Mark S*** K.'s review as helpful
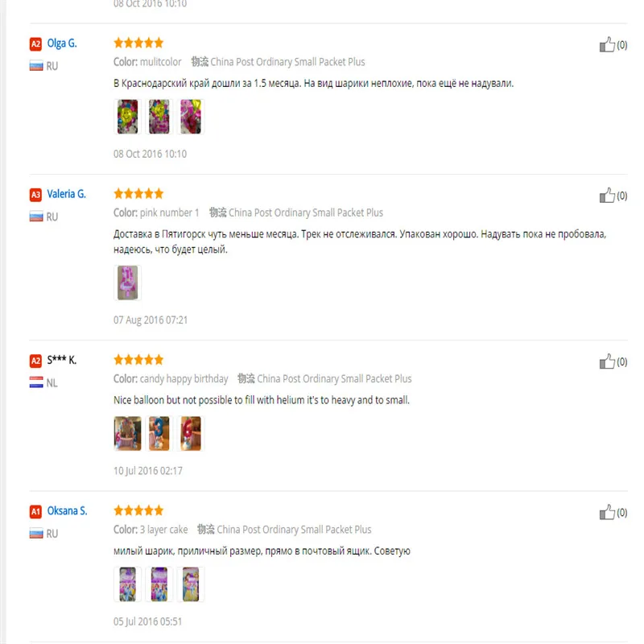This screenshot has height=644, width=644. pyautogui.click(x=607, y=361)
